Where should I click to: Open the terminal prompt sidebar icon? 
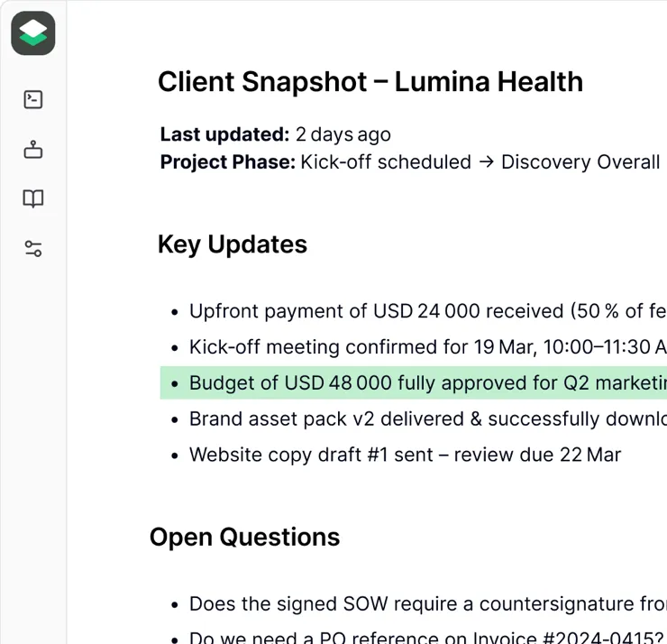pyautogui.click(x=33, y=99)
